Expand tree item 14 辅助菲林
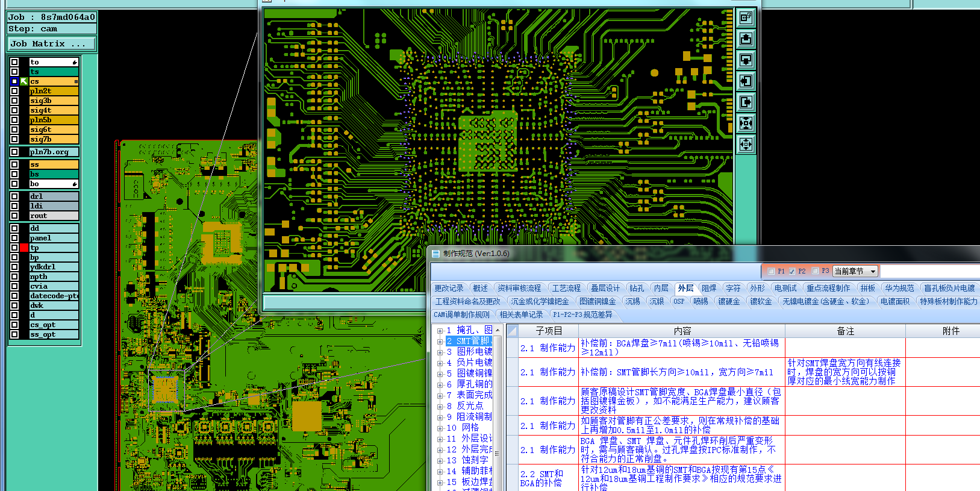Image resolution: width=980 pixels, height=491 pixels. (440, 472)
